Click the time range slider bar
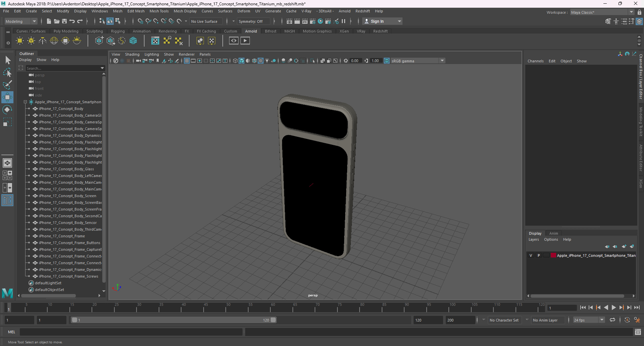This screenshot has width=644, height=346. 174,320
